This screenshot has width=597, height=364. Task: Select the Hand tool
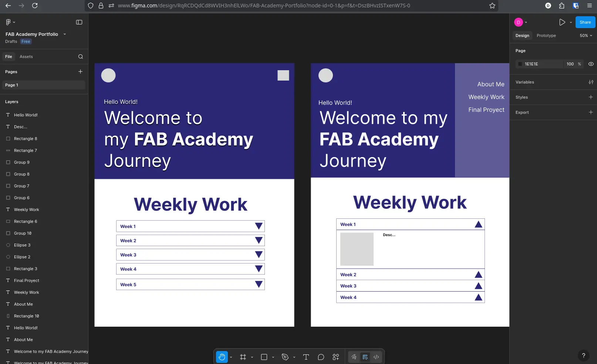[x=222, y=357]
